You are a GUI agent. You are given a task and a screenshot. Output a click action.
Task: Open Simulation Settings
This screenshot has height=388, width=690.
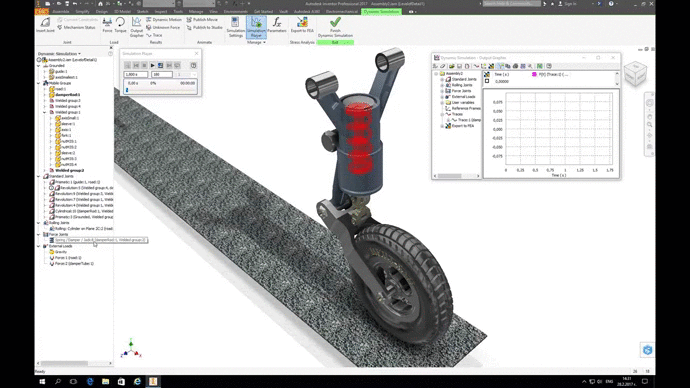point(235,27)
